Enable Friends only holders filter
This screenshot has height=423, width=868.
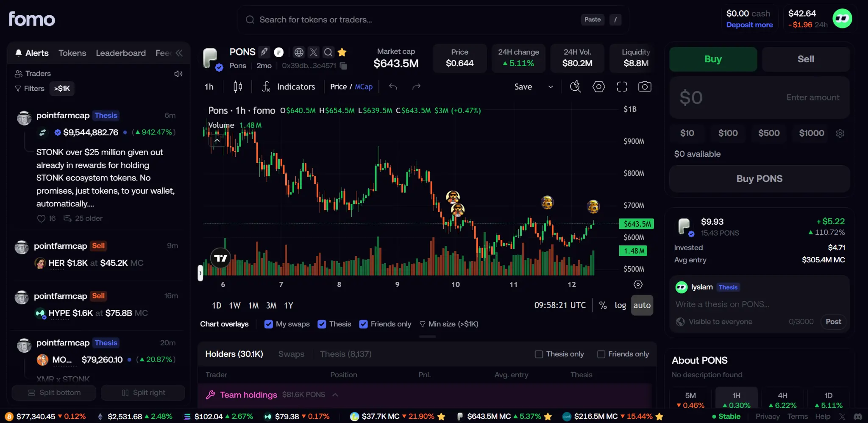click(601, 354)
